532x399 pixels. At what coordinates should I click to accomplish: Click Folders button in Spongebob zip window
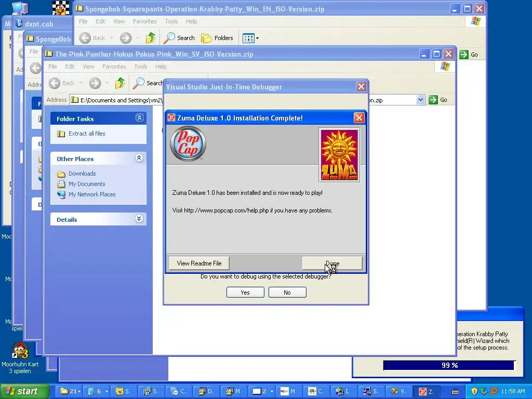[217, 38]
